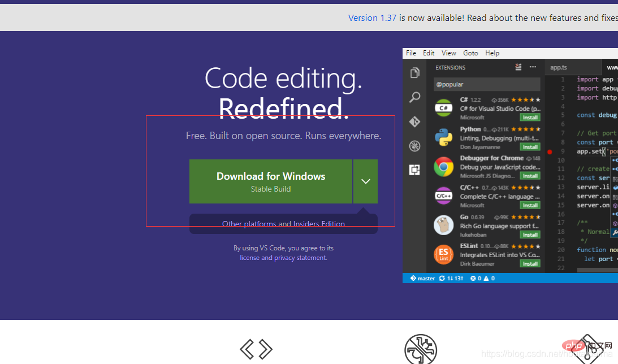Click the Debugger for Chrome logo icon
618x364 pixels.
444,167
